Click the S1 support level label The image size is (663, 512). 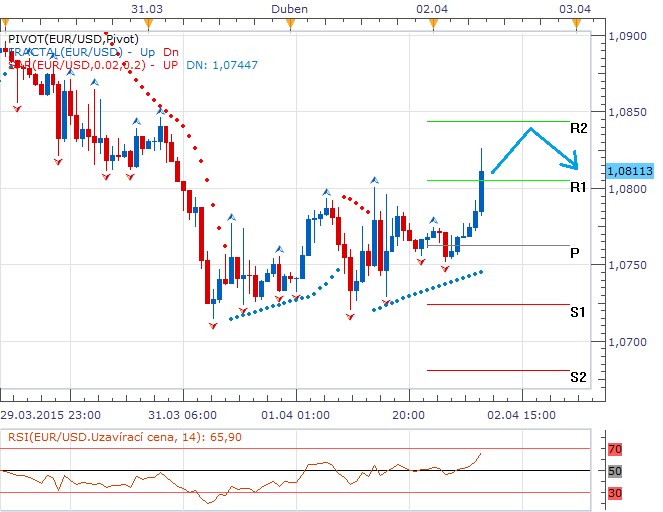pos(578,312)
